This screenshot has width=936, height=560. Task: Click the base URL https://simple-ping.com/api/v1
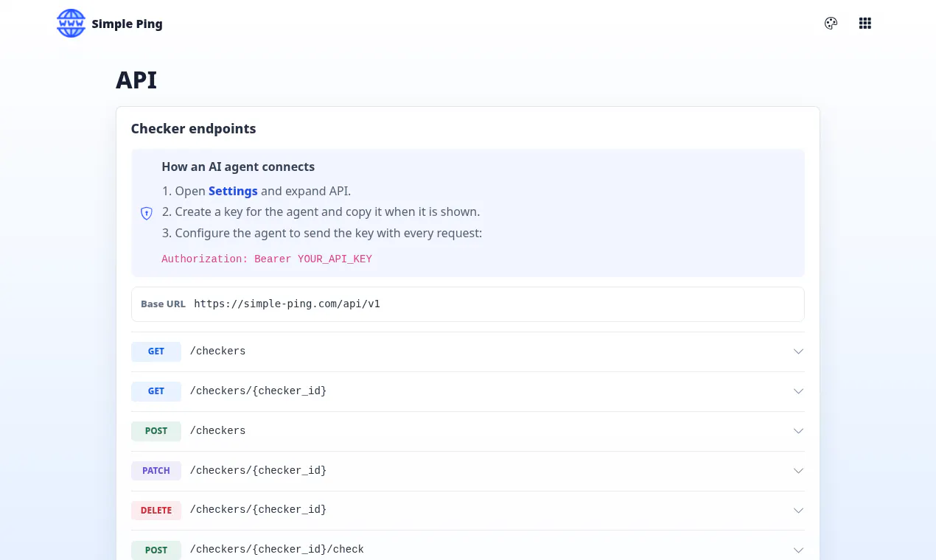click(x=287, y=304)
